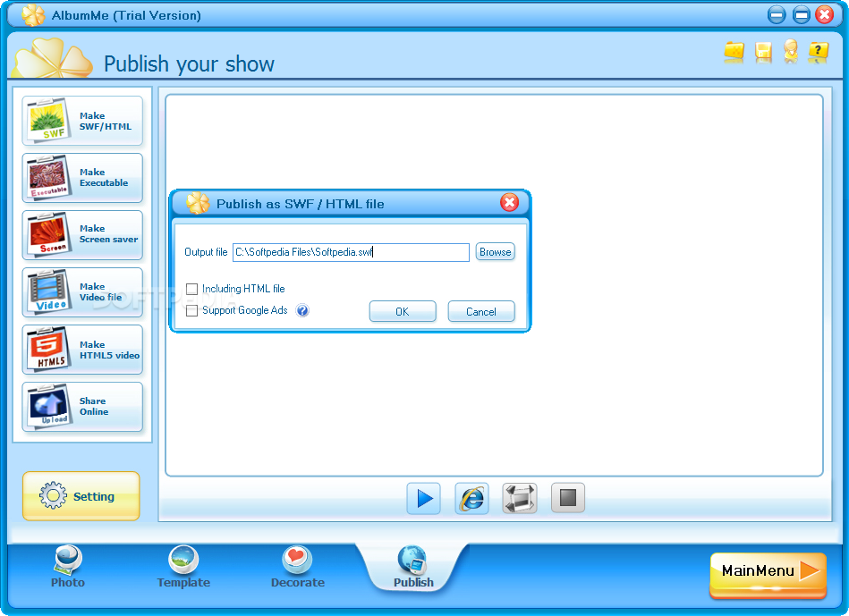Cancel the SWF publish dialog

pos(480,311)
